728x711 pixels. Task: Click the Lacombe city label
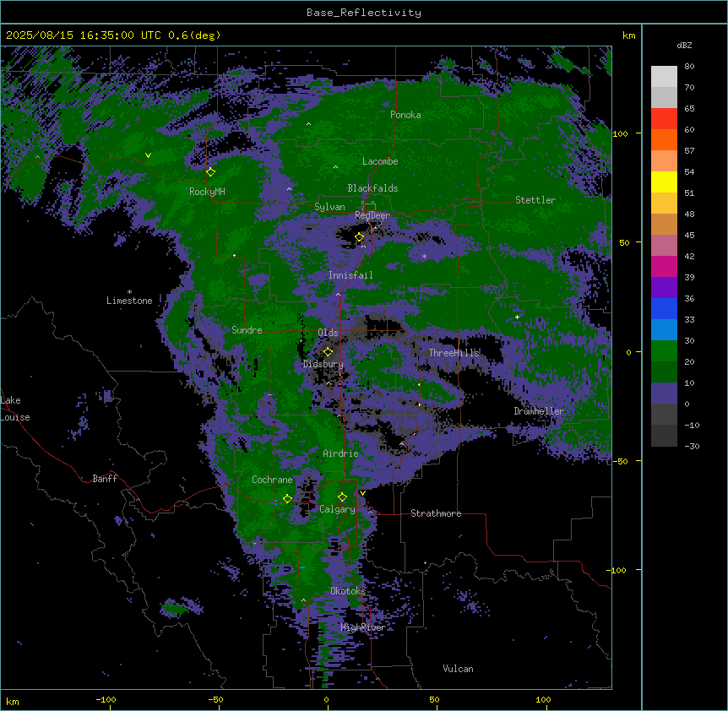(x=380, y=161)
